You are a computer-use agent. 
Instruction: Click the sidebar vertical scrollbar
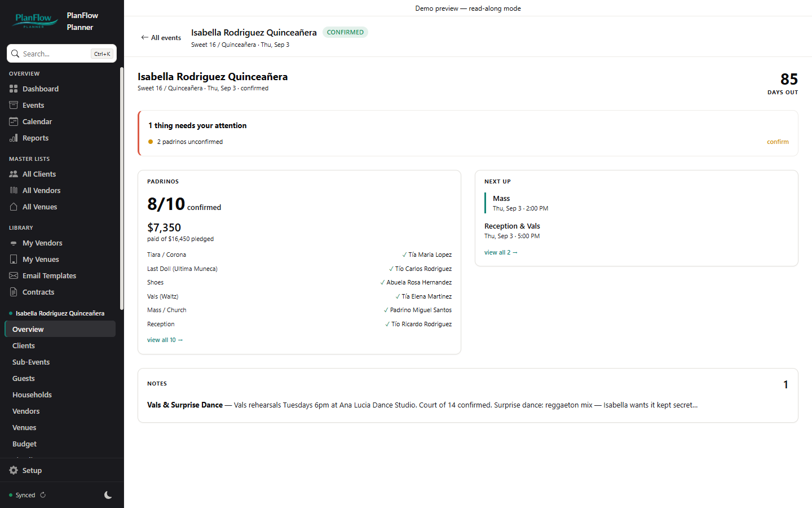[x=121, y=189]
